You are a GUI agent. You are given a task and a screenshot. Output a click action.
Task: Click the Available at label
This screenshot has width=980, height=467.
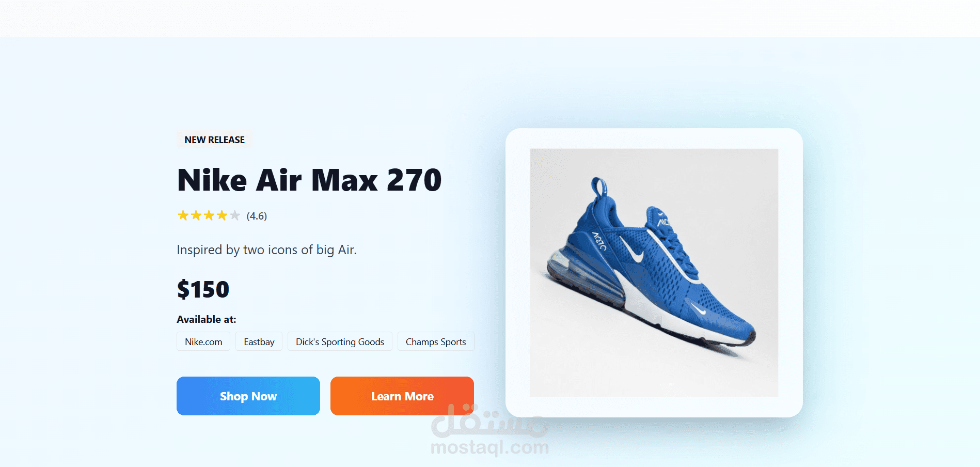click(207, 319)
